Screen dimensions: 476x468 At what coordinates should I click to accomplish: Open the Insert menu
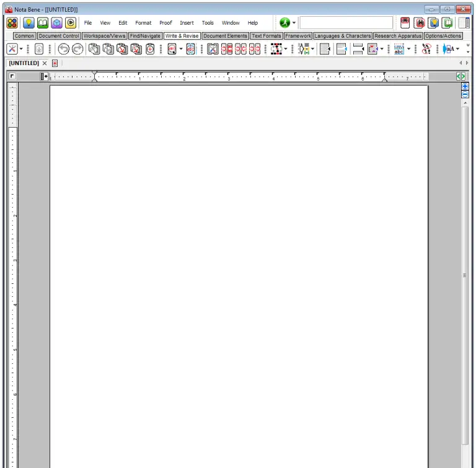187,23
